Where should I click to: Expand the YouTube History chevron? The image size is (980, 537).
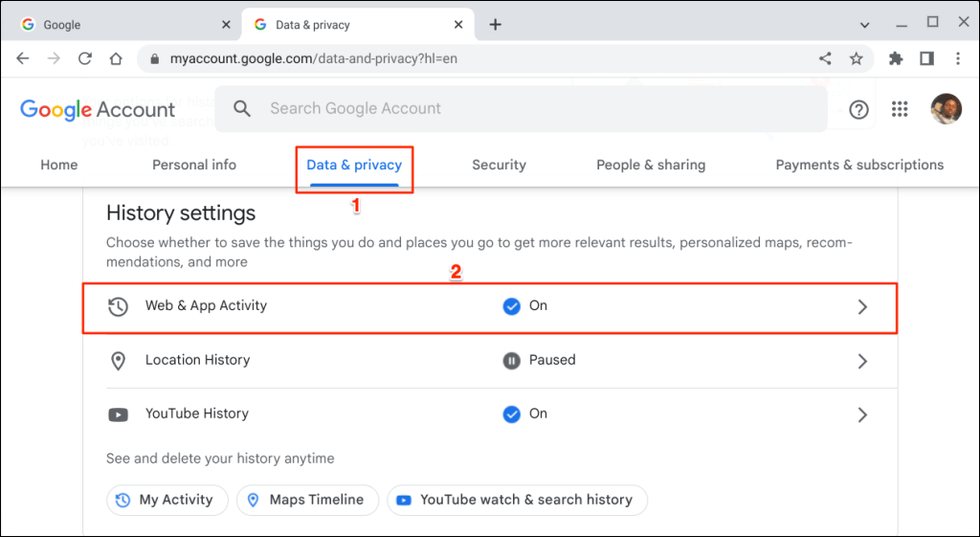[x=862, y=414]
